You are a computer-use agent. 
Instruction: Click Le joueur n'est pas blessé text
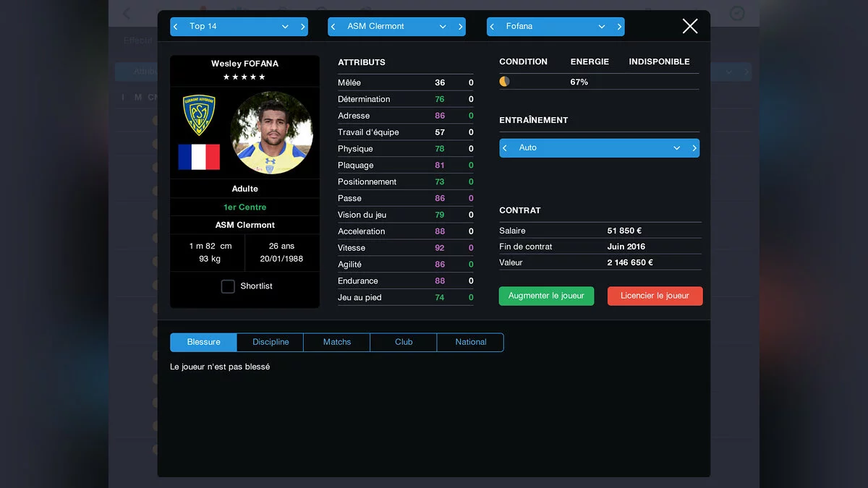(220, 367)
